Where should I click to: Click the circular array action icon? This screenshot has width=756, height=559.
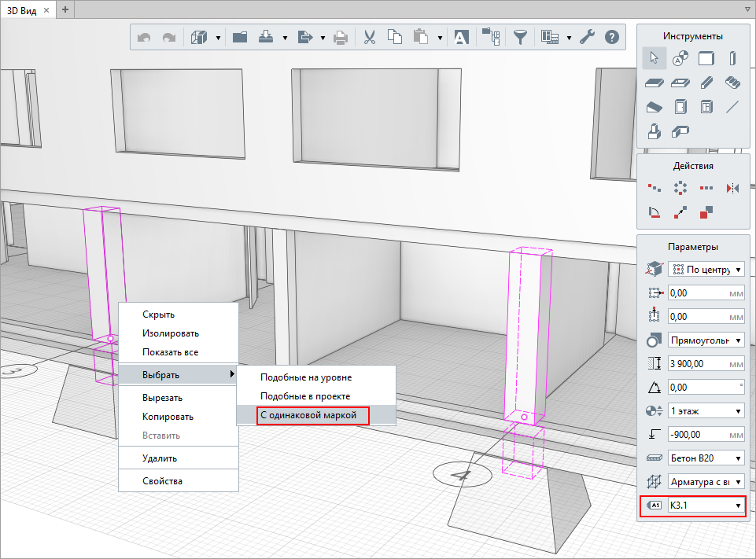(x=680, y=188)
